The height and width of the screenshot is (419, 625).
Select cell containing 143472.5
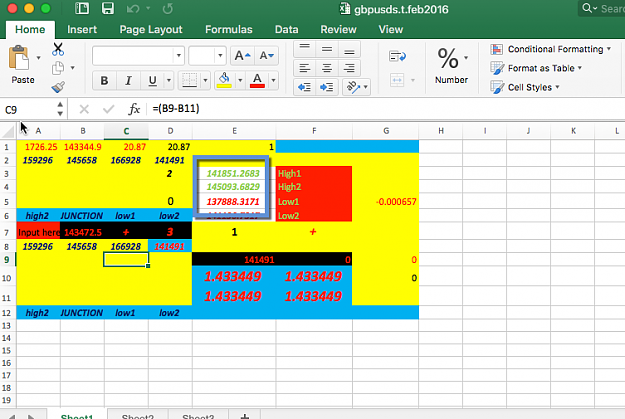[x=82, y=232]
